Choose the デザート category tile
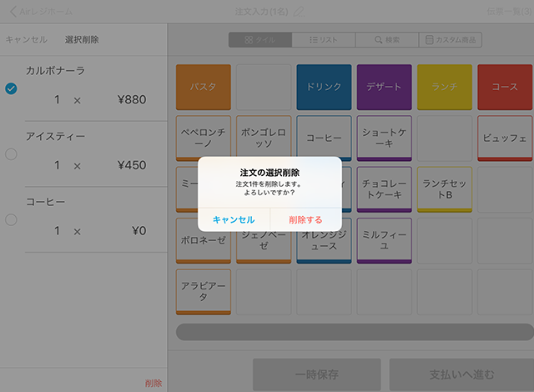The width and height of the screenshot is (534, 392). (x=384, y=87)
